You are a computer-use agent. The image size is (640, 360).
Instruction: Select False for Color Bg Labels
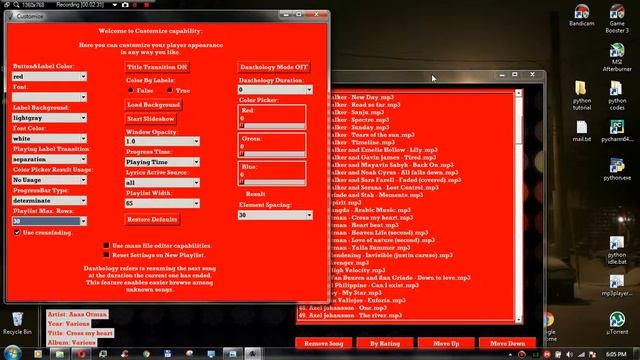tap(131, 90)
